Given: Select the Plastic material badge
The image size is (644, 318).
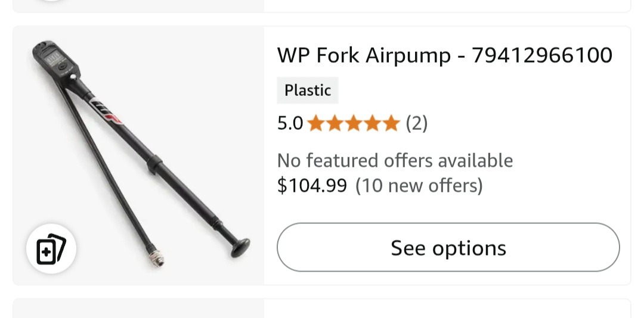Looking at the screenshot, I should click(307, 91).
